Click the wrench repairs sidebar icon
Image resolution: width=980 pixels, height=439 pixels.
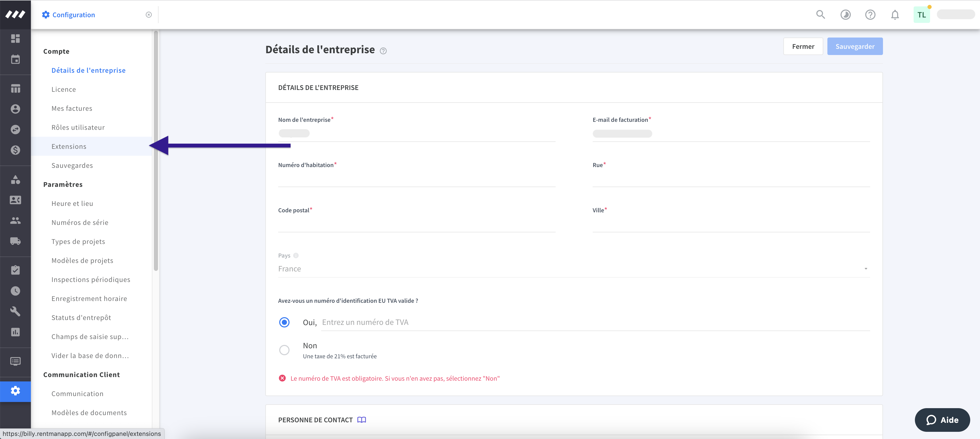pos(15,311)
